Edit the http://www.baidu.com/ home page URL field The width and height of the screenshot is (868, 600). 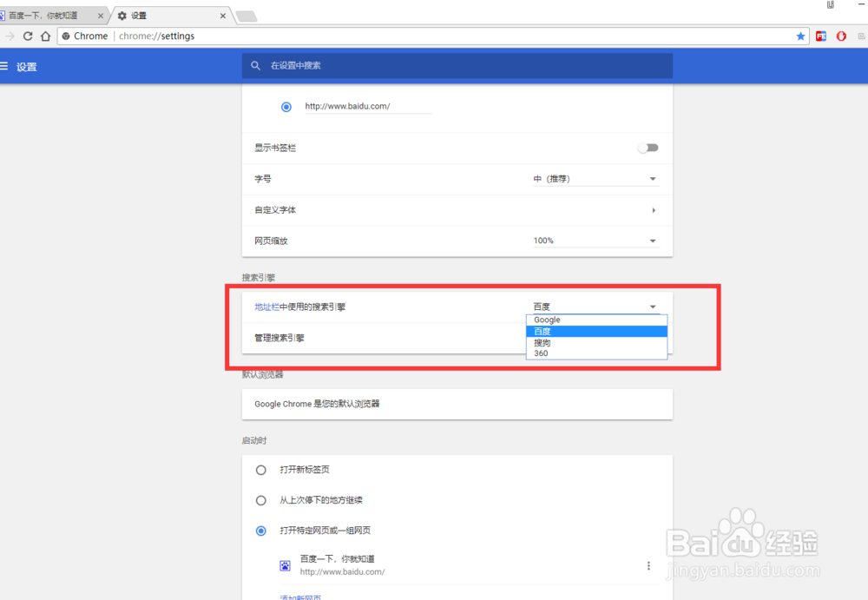[368, 107]
